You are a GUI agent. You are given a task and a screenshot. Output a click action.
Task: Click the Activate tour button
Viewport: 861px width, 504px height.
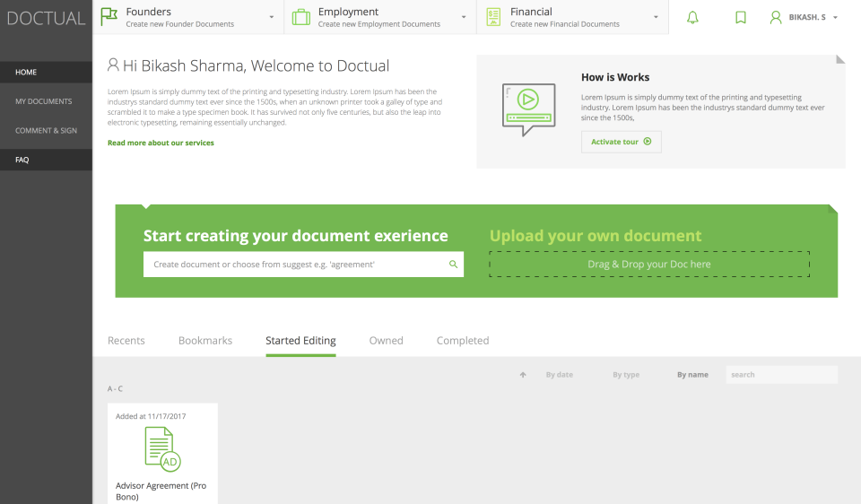[622, 142]
